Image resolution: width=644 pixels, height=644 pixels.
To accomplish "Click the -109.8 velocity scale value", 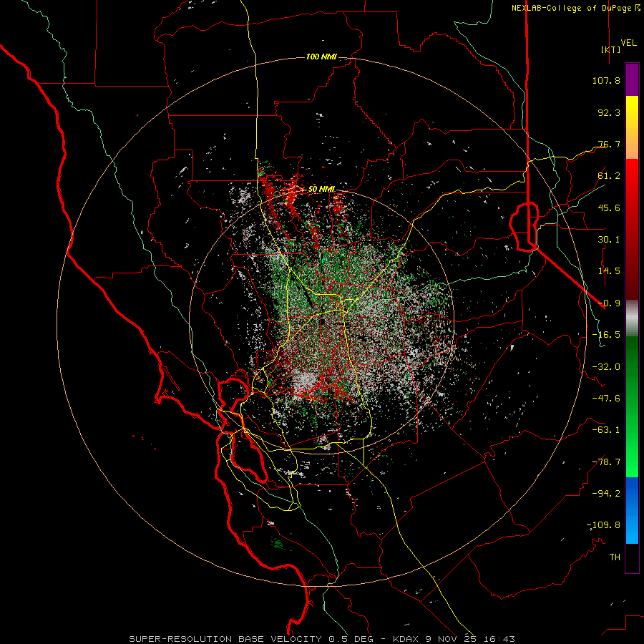I will (x=603, y=525).
